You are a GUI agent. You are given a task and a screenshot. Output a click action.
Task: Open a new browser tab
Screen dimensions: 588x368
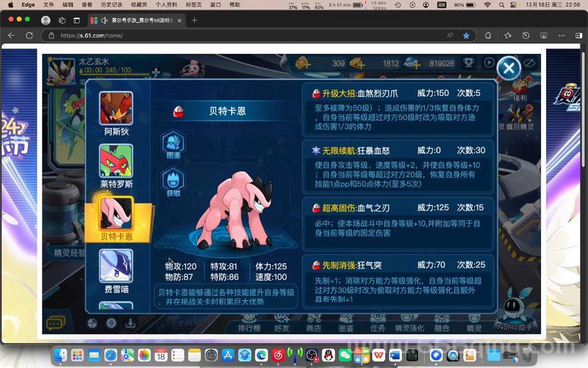(194, 21)
